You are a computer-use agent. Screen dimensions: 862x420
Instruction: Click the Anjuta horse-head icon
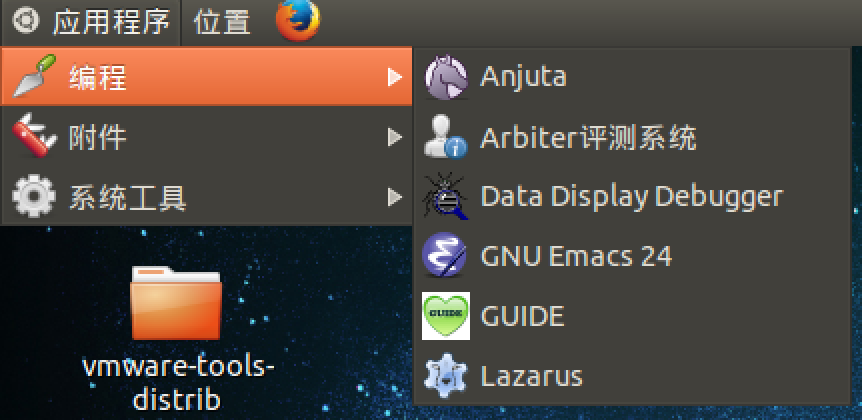[445, 77]
